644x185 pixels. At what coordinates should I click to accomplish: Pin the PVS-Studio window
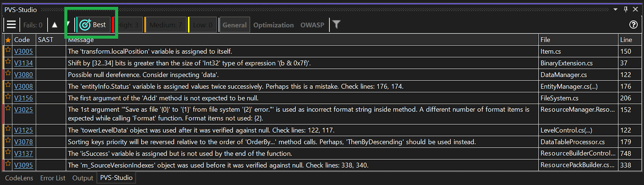pyautogui.click(x=625, y=9)
